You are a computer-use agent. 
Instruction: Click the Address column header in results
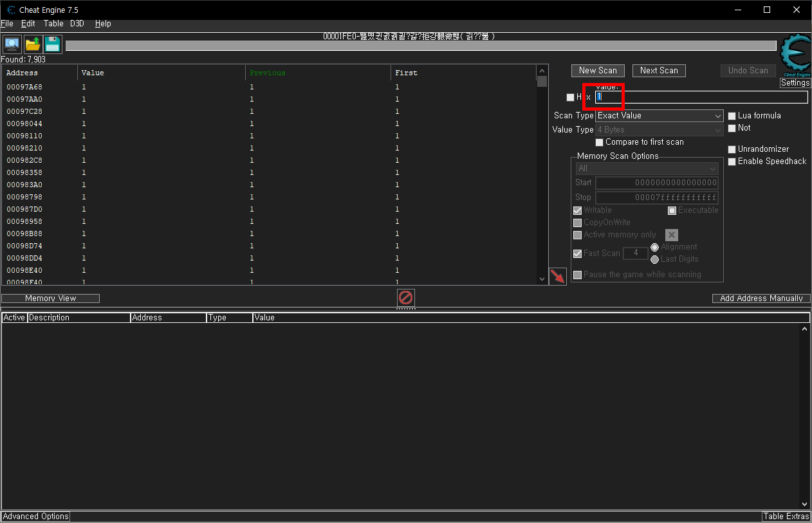(39, 73)
